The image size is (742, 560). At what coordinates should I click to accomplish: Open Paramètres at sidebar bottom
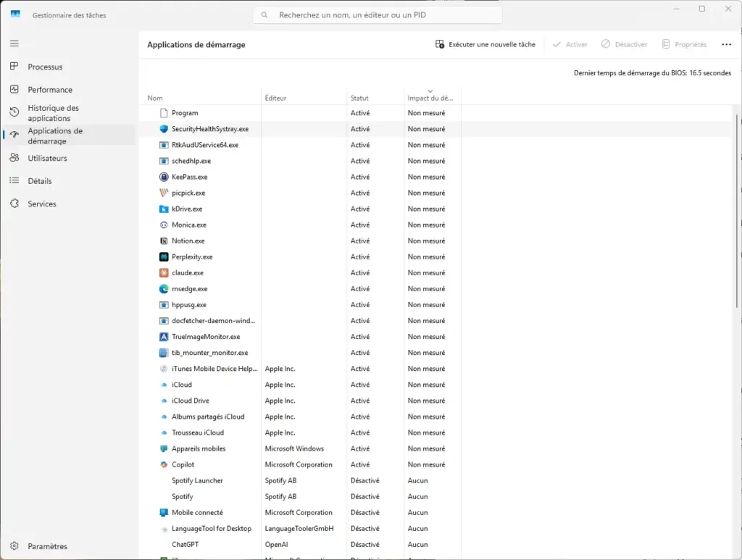(69, 546)
